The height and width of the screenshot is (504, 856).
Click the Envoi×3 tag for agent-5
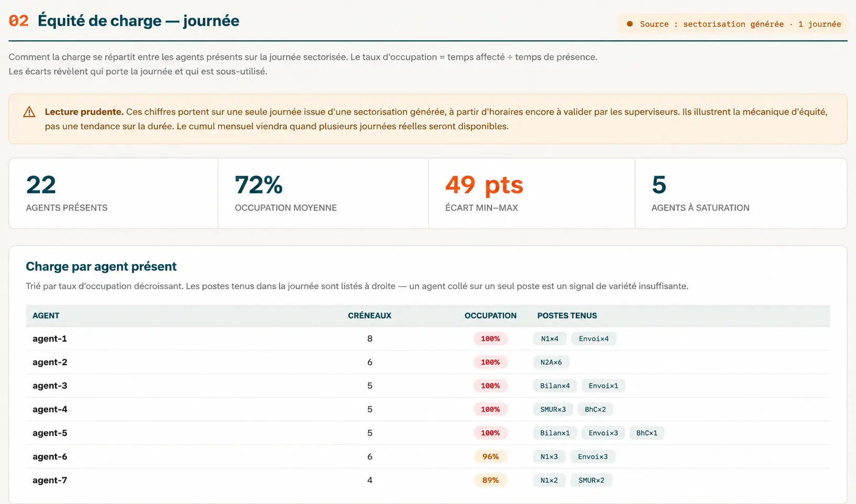pyautogui.click(x=603, y=433)
